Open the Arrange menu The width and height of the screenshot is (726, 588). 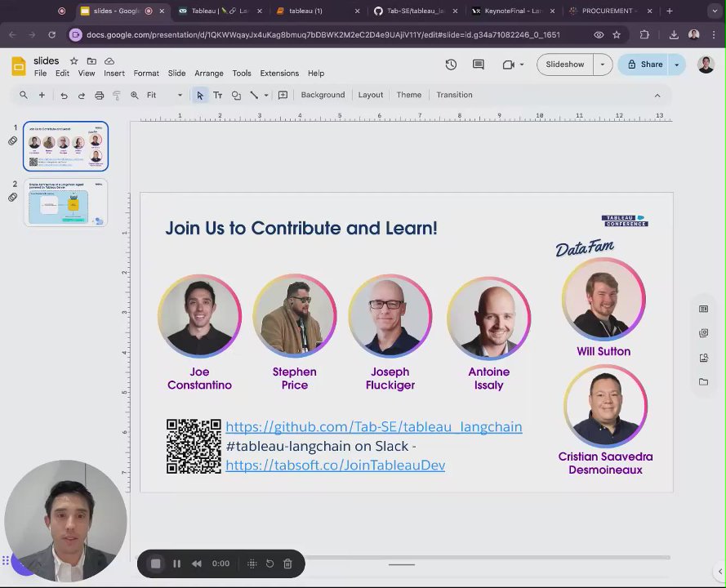click(x=209, y=73)
